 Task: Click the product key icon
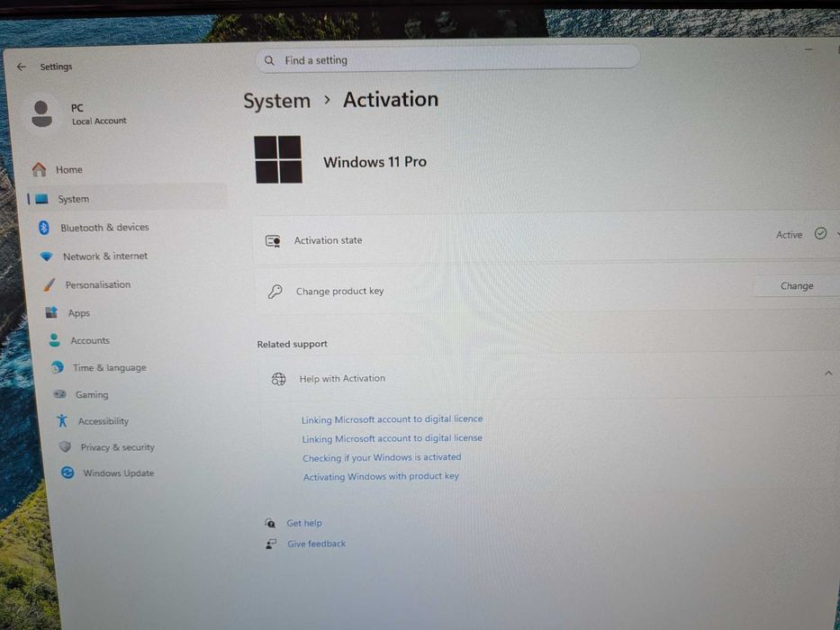pyautogui.click(x=275, y=292)
